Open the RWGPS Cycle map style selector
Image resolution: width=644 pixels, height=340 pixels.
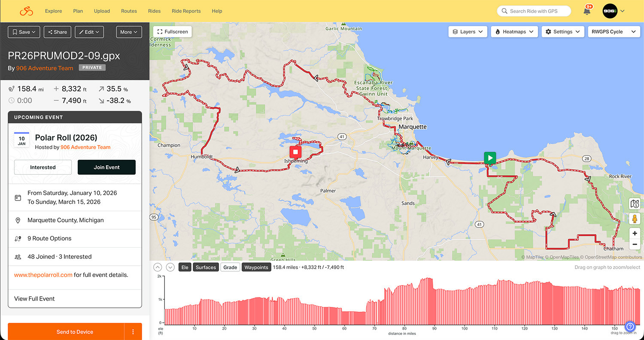(x=613, y=32)
